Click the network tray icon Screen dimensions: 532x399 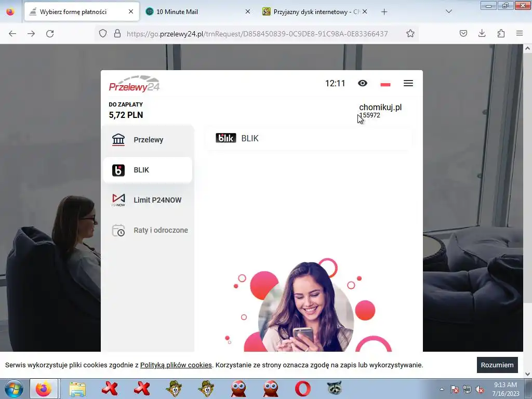coord(467,389)
